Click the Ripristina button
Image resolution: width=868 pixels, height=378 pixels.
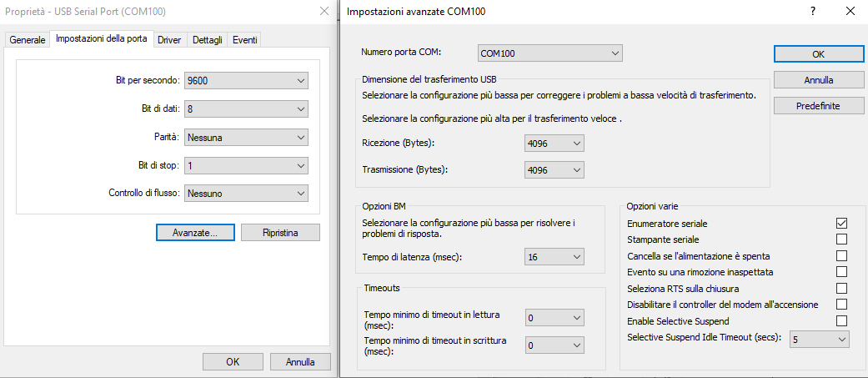click(280, 233)
